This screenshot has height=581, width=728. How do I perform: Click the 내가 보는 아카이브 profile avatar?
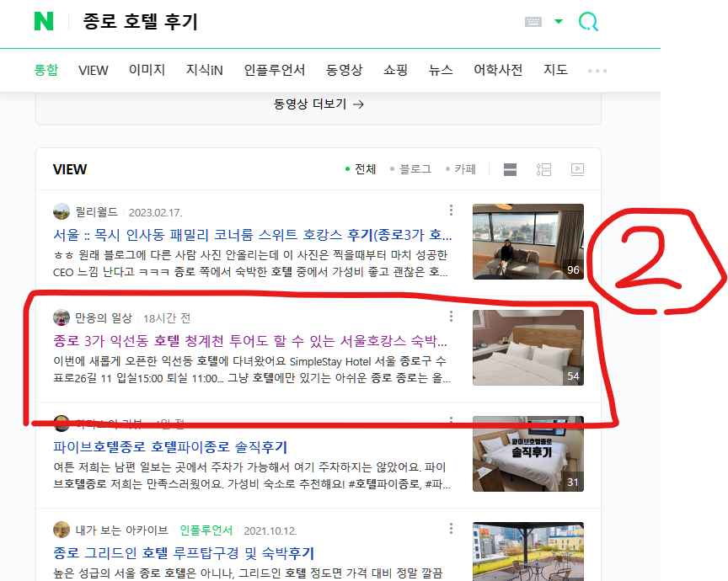[x=62, y=530]
